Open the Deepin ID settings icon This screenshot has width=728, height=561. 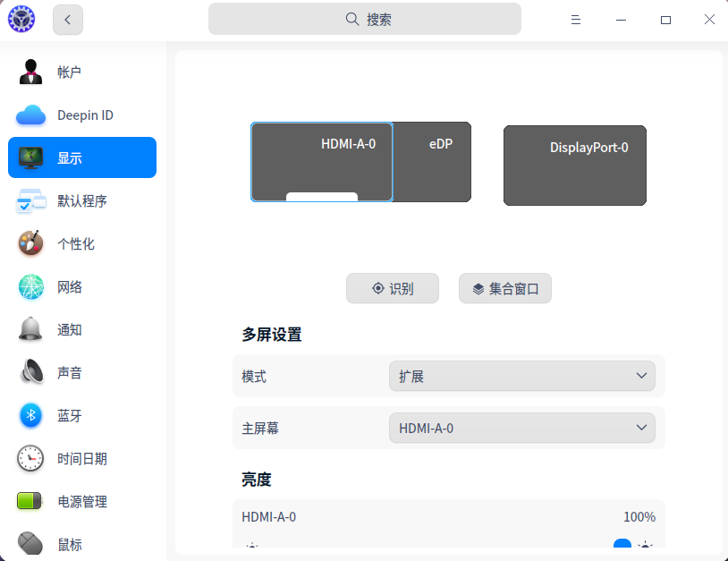pyautogui.click(x=30, y=115)
